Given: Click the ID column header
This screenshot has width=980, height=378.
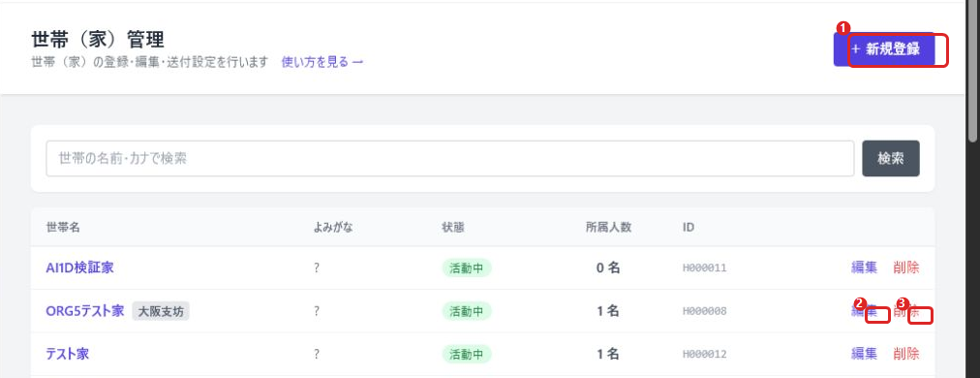Looking at the screenshot, I should click(689, 227).
